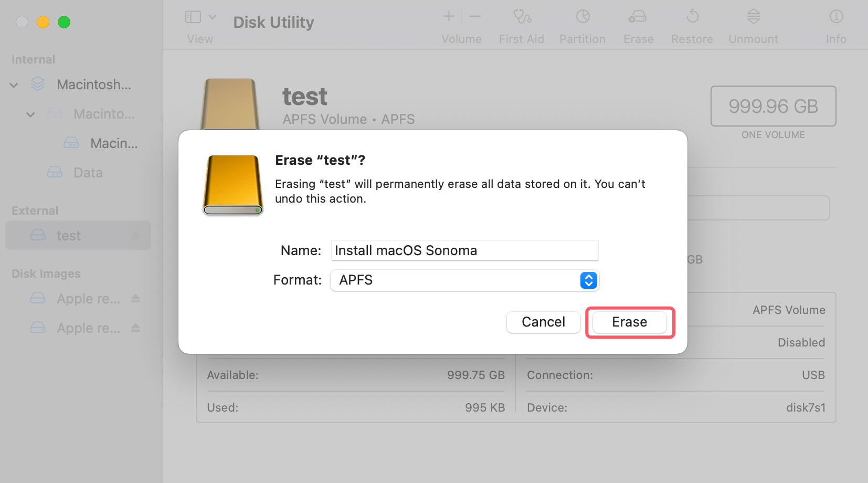Screen dimensions: 868x483
Task: Select the Data volume in the sidebar
Action: click(x=88, y=172)
